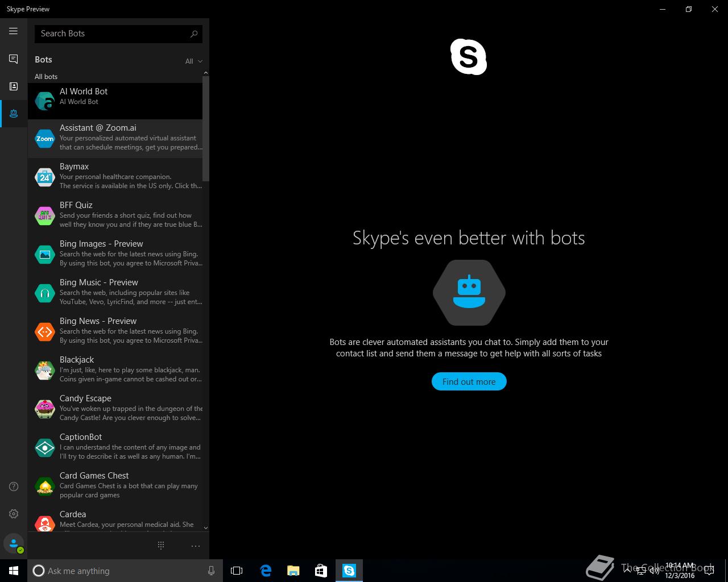The height and width of the screenshot is (582, 728).
Task: Expand the All bots filter dropdown
Action: (x=194, y=61)
